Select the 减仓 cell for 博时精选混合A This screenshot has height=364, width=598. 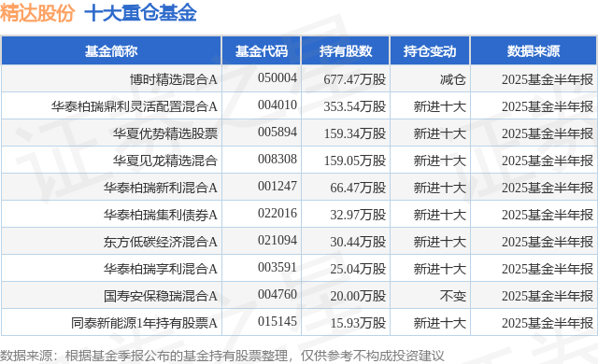tap(452, 79)
